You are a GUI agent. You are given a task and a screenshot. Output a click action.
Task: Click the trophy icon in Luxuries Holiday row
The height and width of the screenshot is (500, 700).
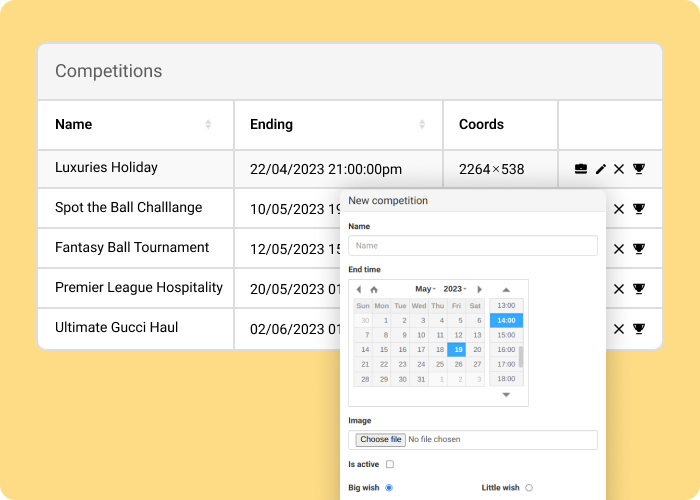tap(639, 169)
